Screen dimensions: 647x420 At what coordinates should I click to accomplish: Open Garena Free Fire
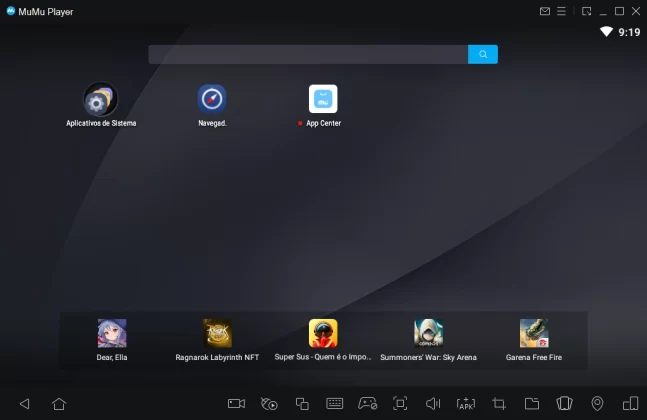[534, 334]
